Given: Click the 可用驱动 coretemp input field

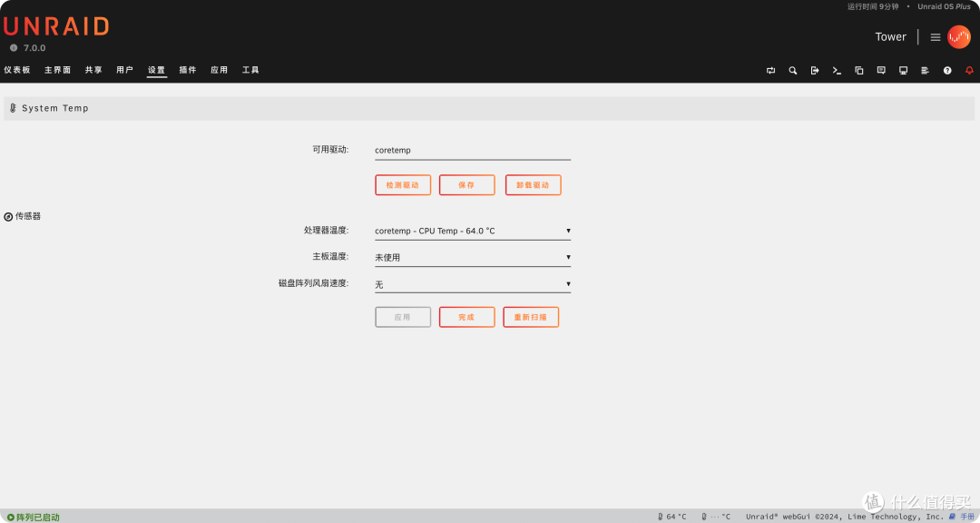Looking at the screenshot, I should [x=473, y=151].
